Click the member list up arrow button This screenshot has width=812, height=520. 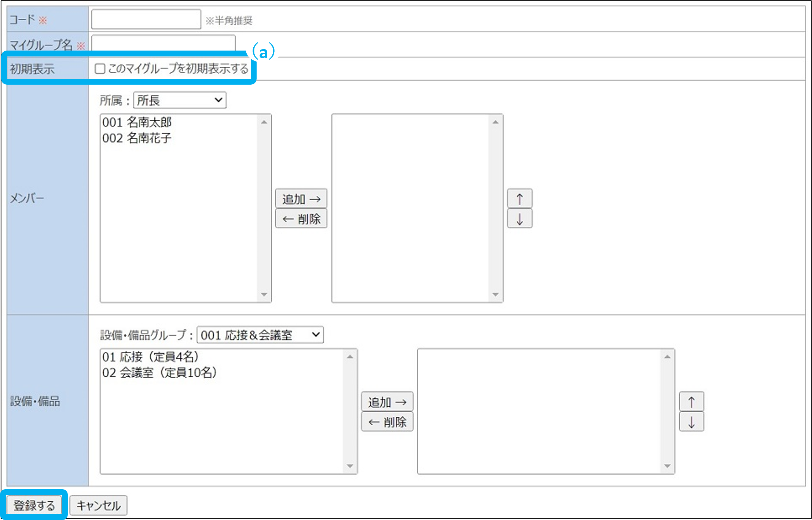point(519,199)
